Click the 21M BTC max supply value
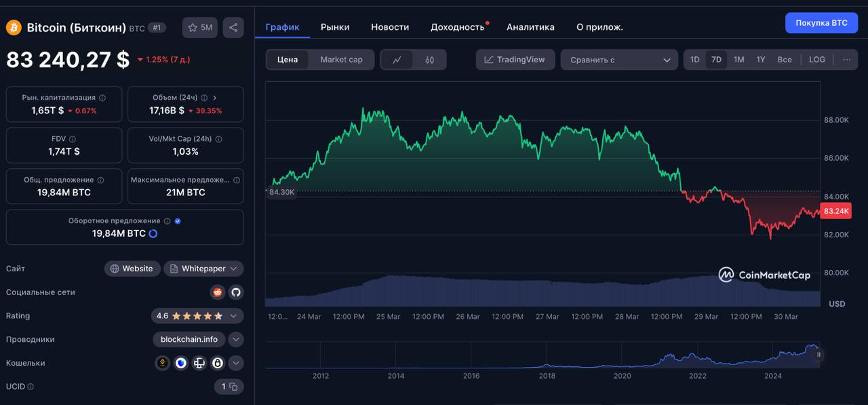868x405 pixels. click(x=186, y=193)
